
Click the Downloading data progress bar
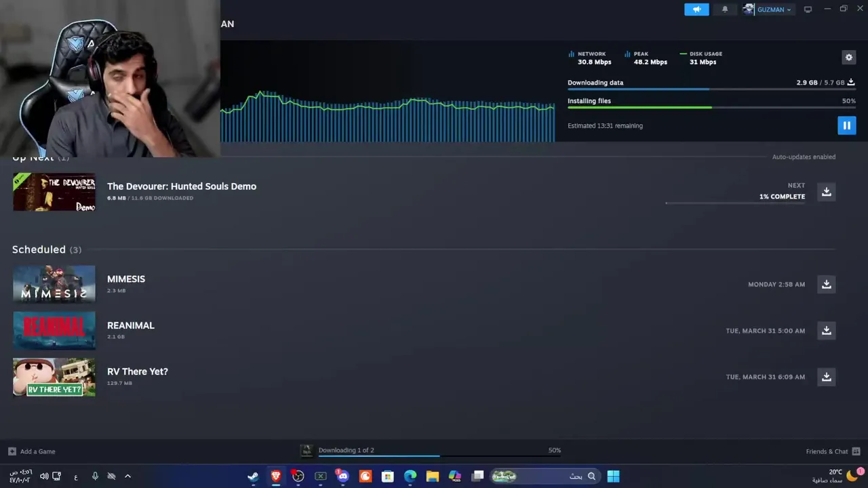click(711, 89)
